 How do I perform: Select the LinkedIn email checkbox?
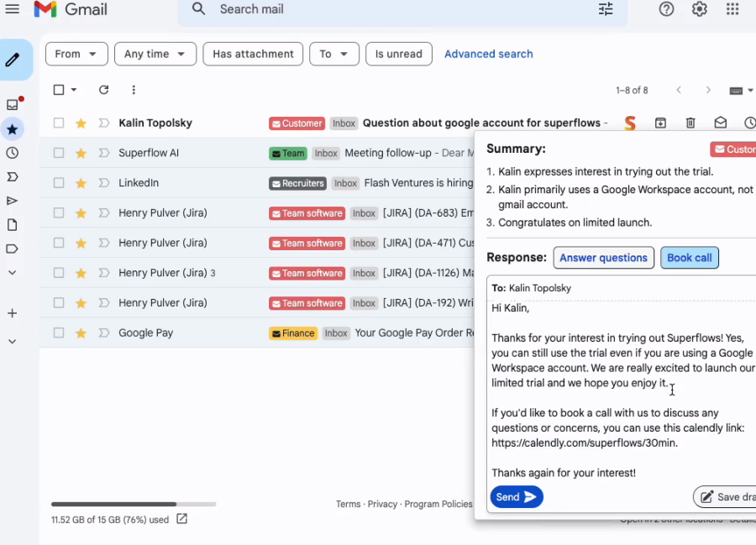pyautogui.click(x=59, y=182)
